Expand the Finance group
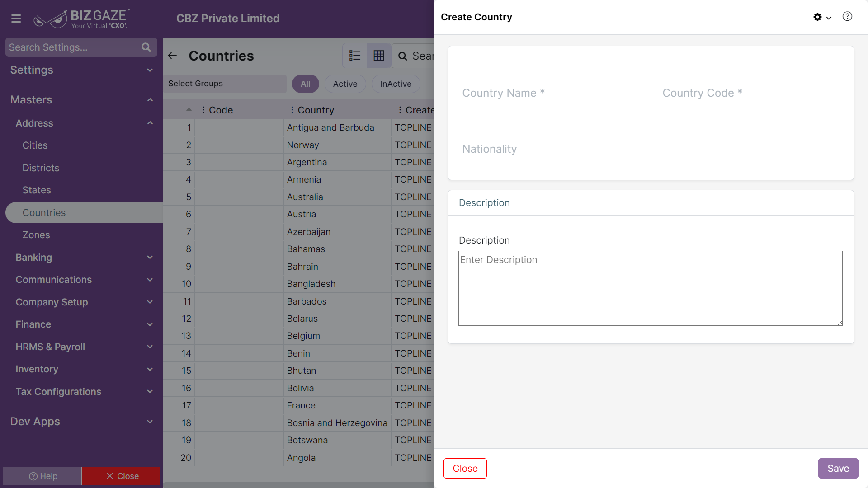 click(150, 324)
